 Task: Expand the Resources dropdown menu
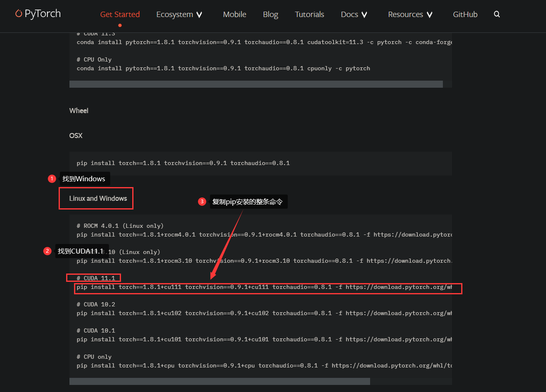pos(410,14)
